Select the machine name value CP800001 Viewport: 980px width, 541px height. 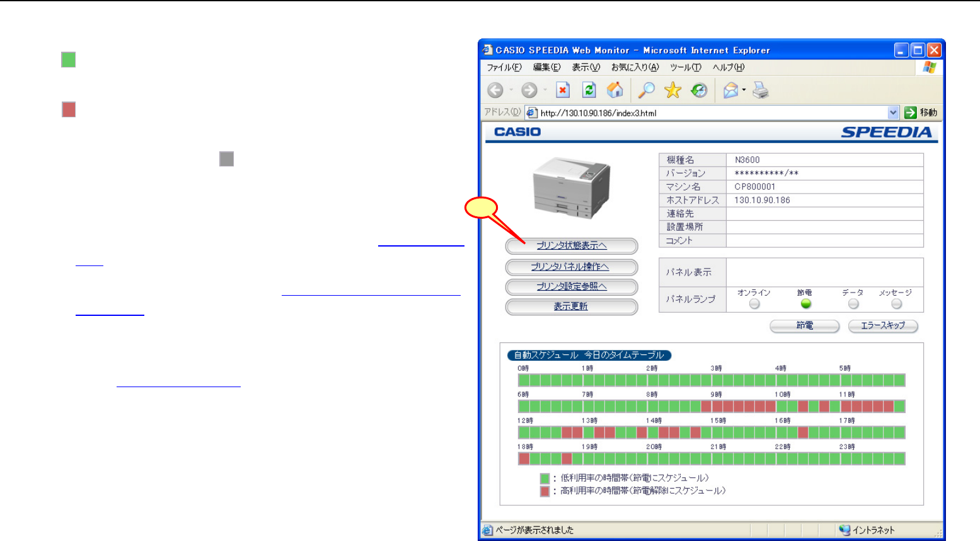755,187
